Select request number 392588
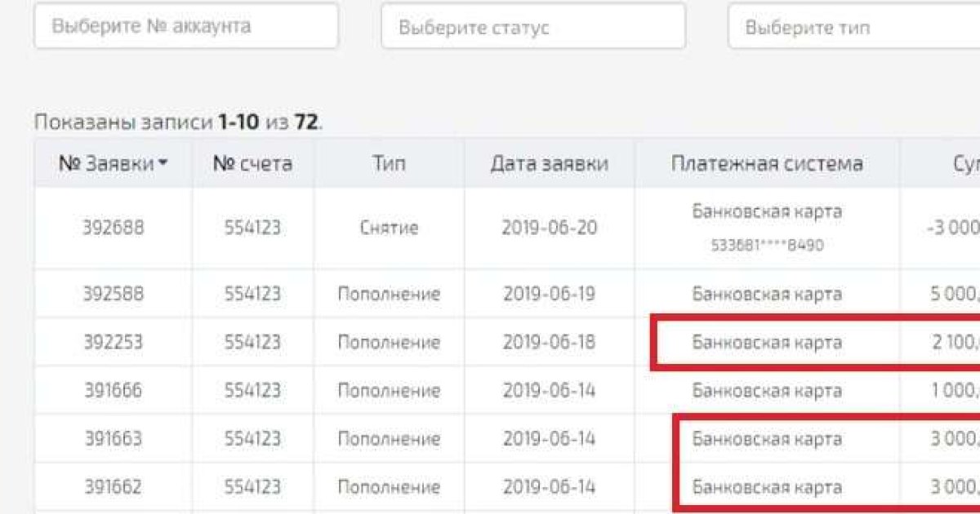 pos(113,294)
